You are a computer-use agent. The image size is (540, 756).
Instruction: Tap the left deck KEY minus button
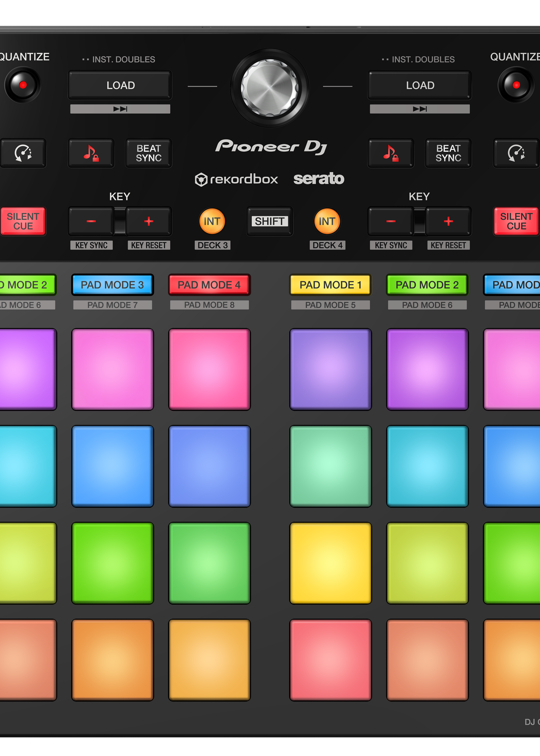click(x=91, y=221)
